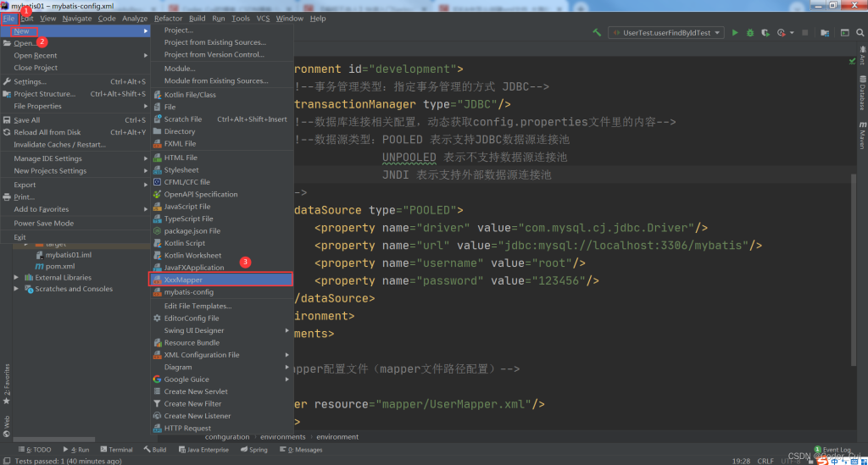This screenshot has width=868, height=465.
Task: Open the Maven side panel tab
Action: point(862,136)
